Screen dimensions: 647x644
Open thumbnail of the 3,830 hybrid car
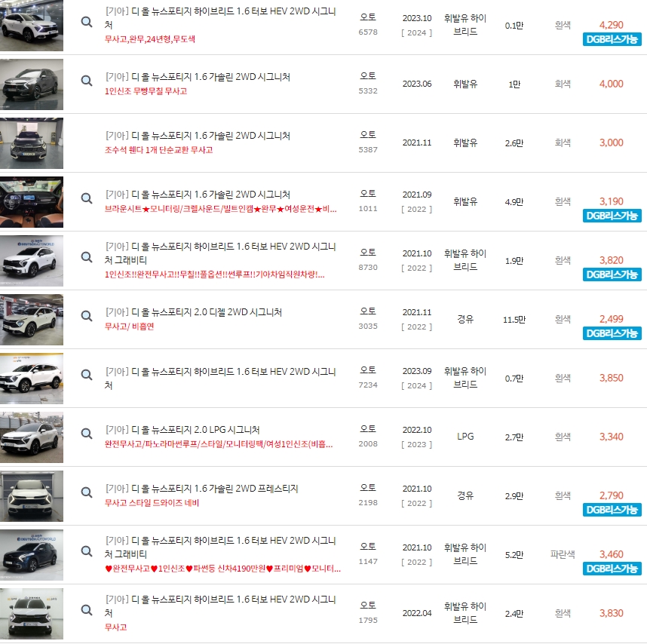click(x=32, y=614)
